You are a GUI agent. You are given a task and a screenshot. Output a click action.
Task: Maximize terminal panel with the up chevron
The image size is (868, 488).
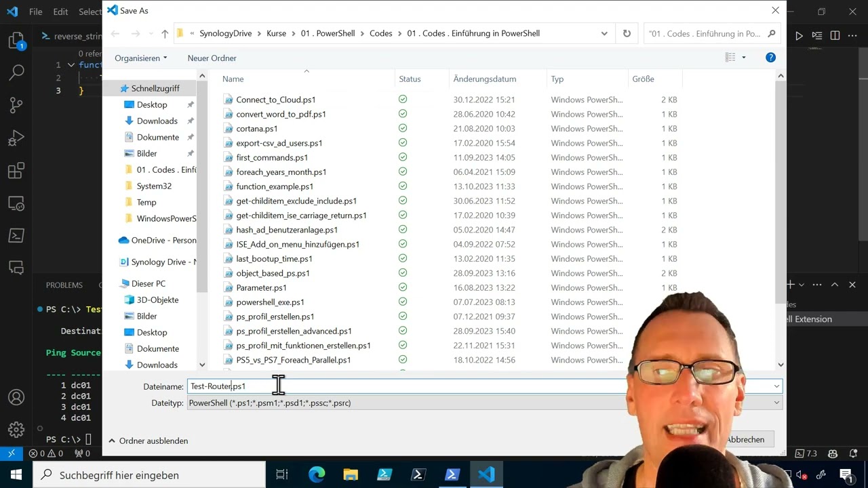(835, 285)
